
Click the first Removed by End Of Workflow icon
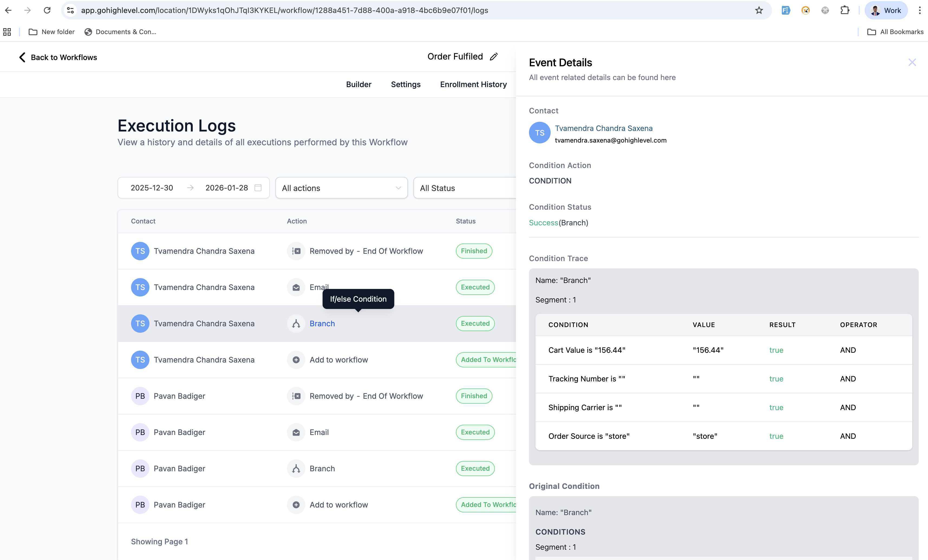[x=296, y=251]
